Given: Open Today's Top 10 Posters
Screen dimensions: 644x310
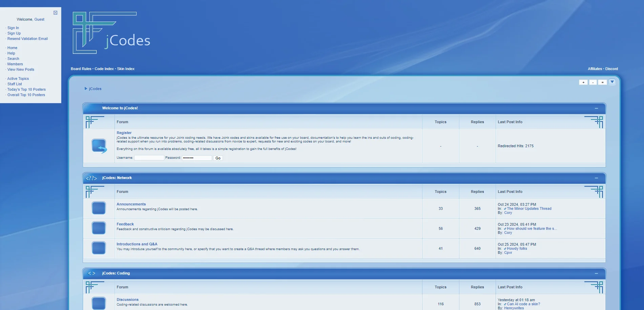Looking at the screenshot, I should (x=26, y=89).
